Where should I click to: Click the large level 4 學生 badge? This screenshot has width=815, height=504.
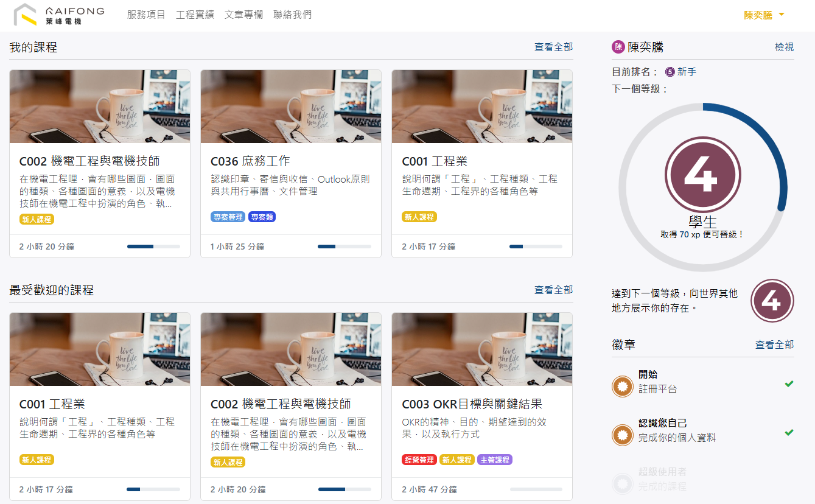(x=702, y=175)
